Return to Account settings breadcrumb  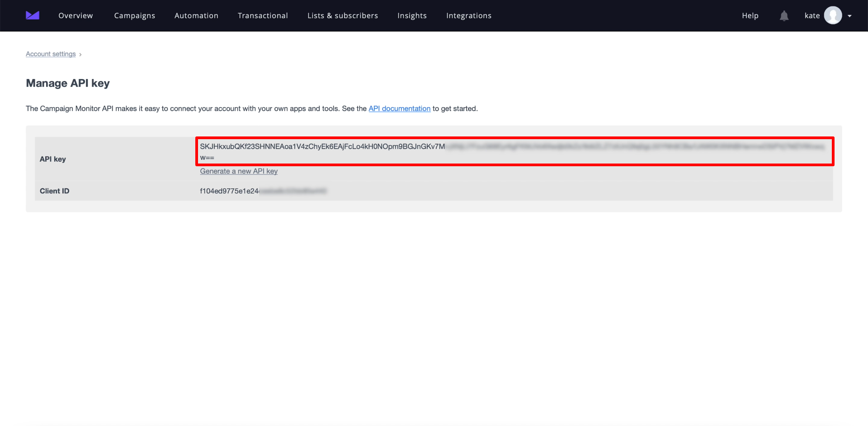[x=51, y=54]
